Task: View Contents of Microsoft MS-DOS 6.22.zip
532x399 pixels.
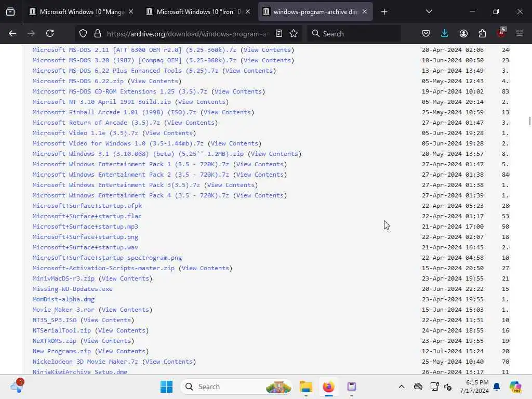Action: 154,81
